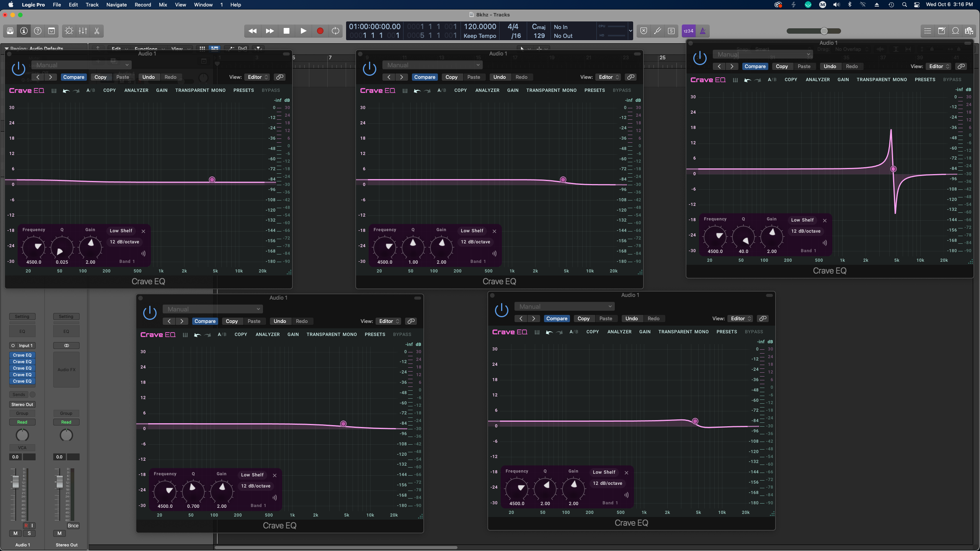
Task: Open the LCD display mode arrow
Action: (x=630, y=31)
